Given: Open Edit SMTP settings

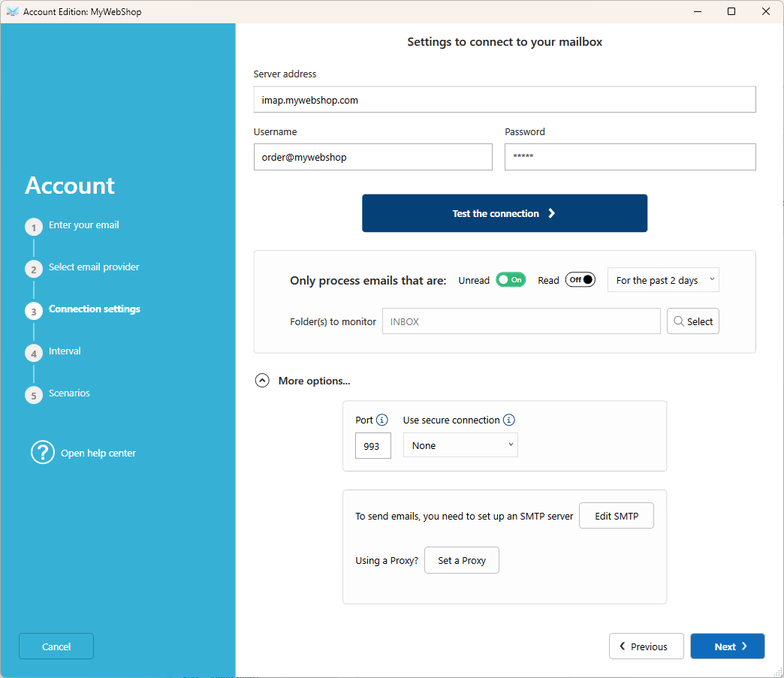Looking at the screenshot, I should [x=616, y=516].
